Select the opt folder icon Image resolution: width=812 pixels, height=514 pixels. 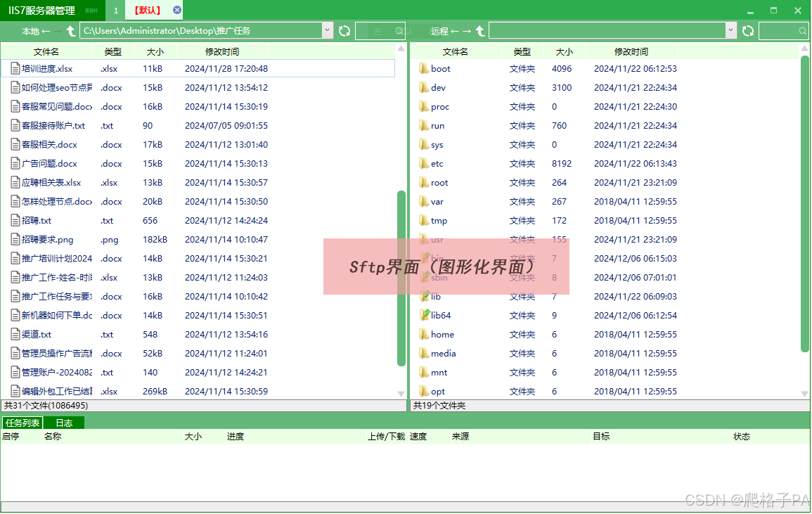(424, 391)
